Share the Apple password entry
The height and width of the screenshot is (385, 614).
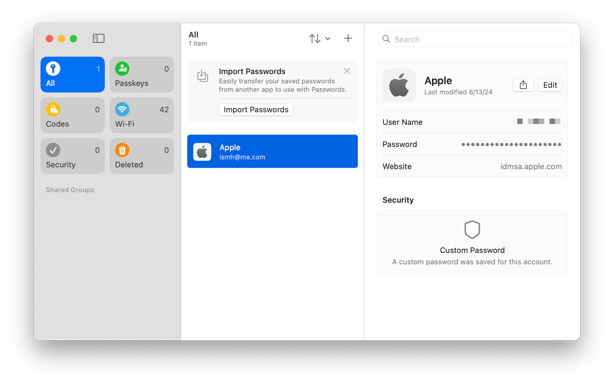point(523,85)
